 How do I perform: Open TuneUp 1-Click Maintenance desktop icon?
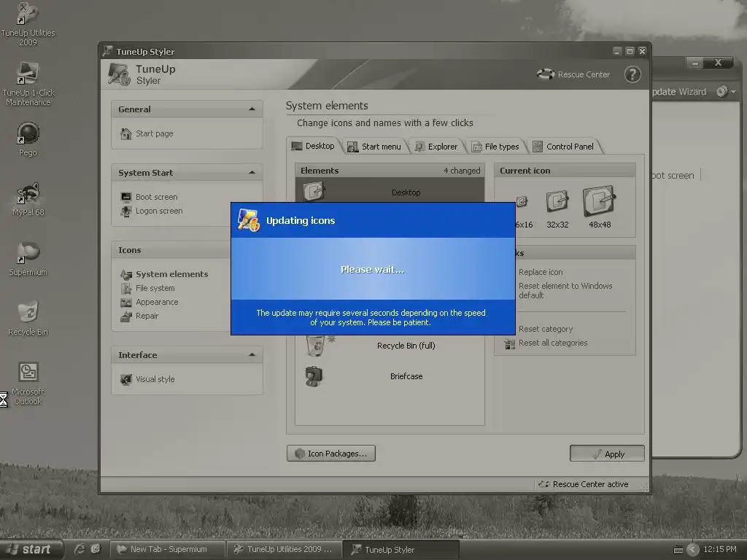[x=28, y=84]
